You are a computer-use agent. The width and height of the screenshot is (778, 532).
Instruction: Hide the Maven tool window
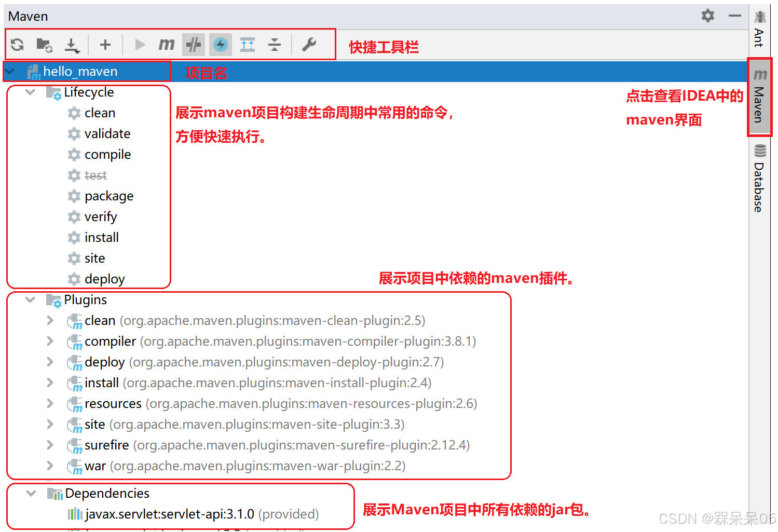[x=735, y=16]
